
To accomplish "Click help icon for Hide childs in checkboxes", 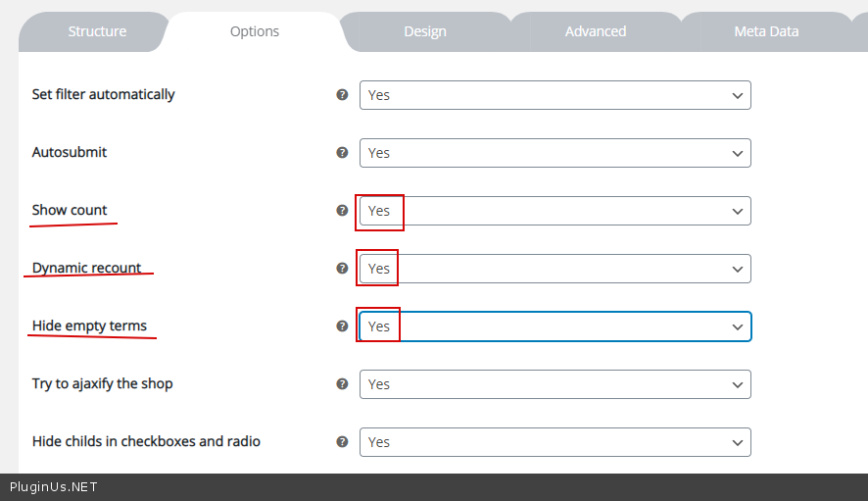I will click(x=342, y=441).
